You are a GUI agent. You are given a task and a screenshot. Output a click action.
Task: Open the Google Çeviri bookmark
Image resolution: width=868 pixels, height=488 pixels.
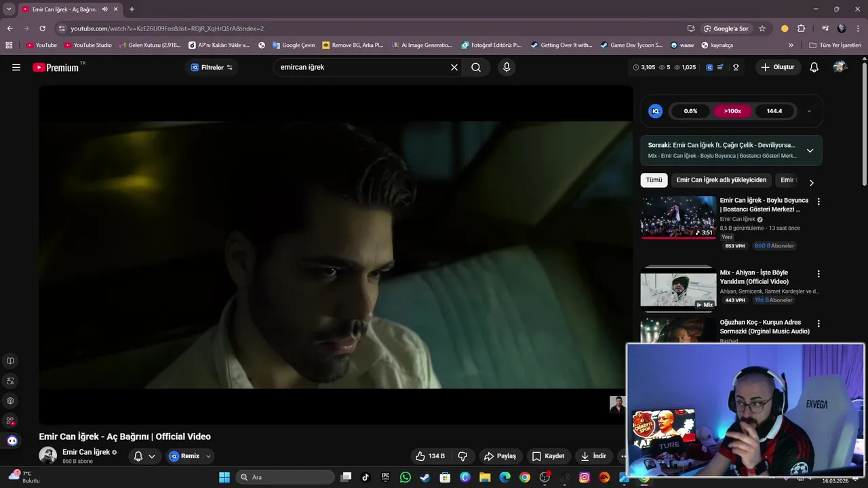point(294,45)
